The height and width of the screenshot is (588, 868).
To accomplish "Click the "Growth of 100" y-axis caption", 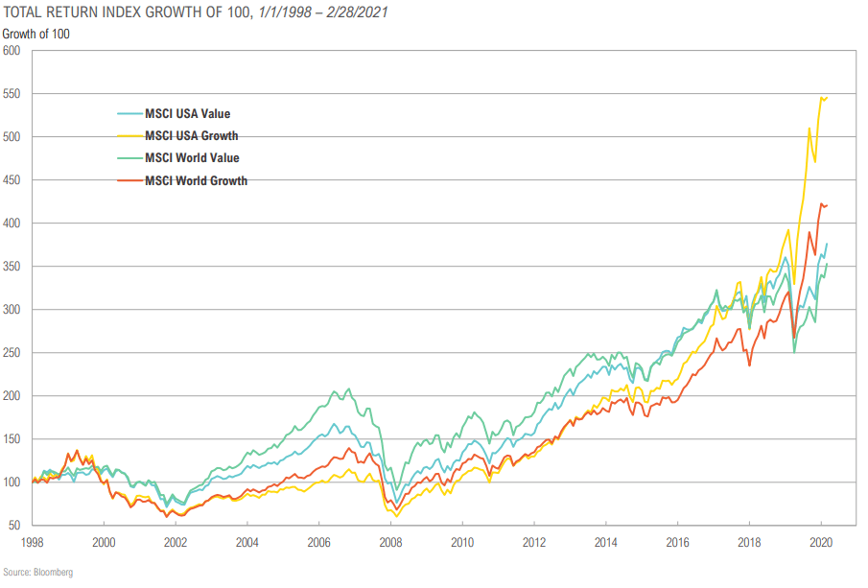I will (36, 34).
